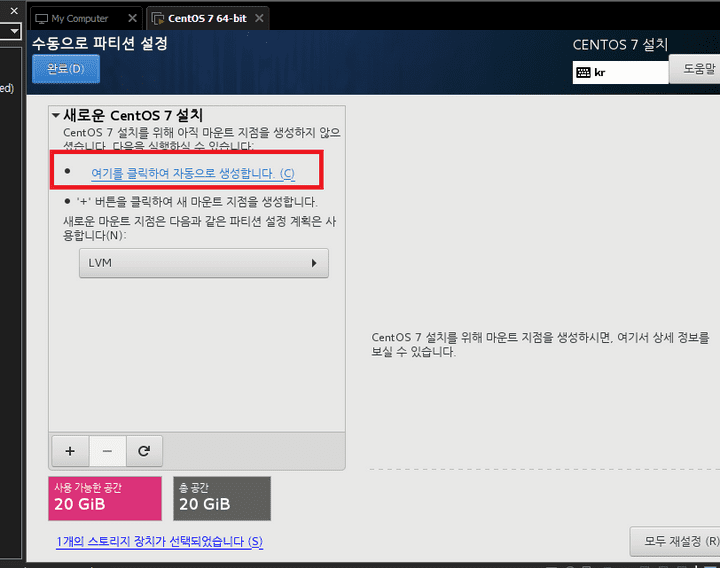This screenshot has height=568, width=720.
Task: Open the LVM partitioning scheme dropdown
Action: [x=204, y=263]
